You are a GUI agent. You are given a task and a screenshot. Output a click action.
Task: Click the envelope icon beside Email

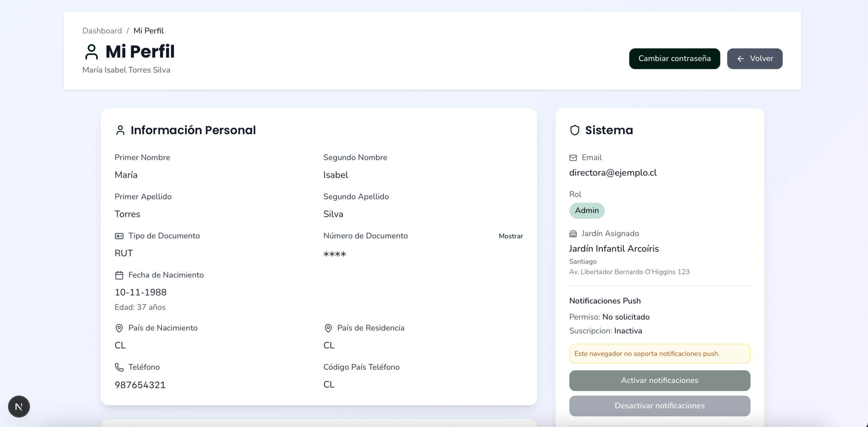coord(573,158)
